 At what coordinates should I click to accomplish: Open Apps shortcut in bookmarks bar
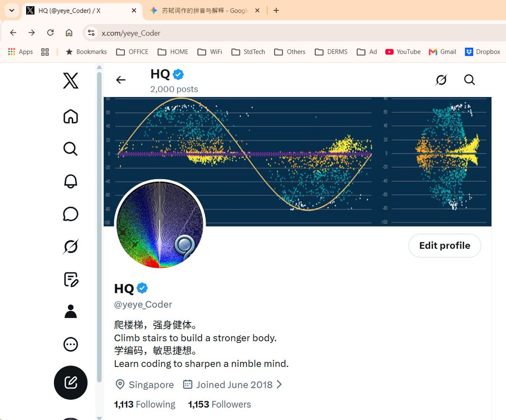pyautogui.click(x=20, y=51)
